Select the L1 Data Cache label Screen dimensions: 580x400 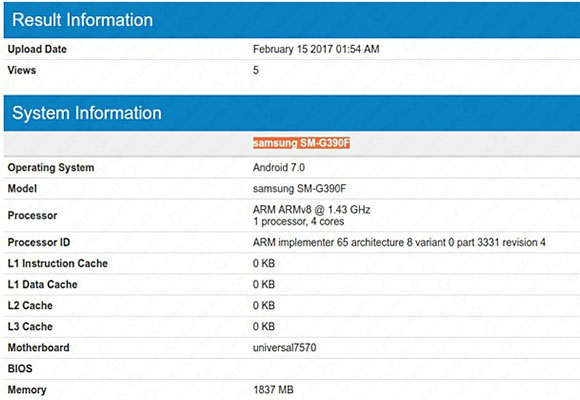[x=43, y=285]
